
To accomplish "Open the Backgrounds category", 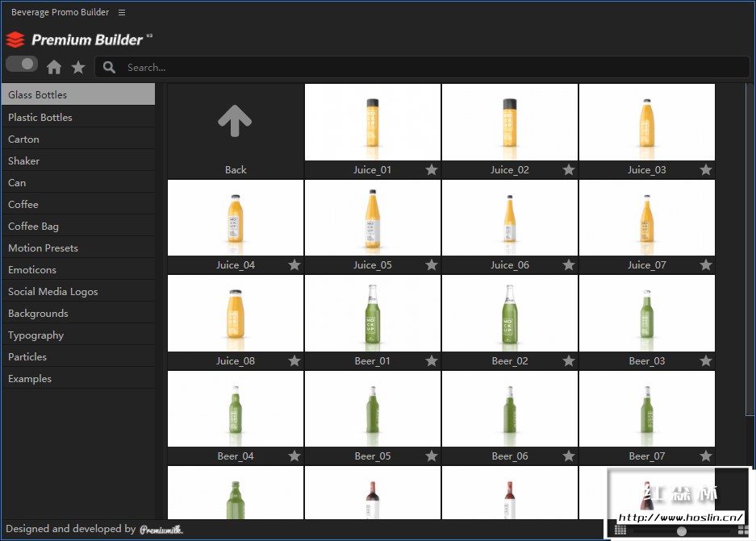I will click(x=78, y=313).
